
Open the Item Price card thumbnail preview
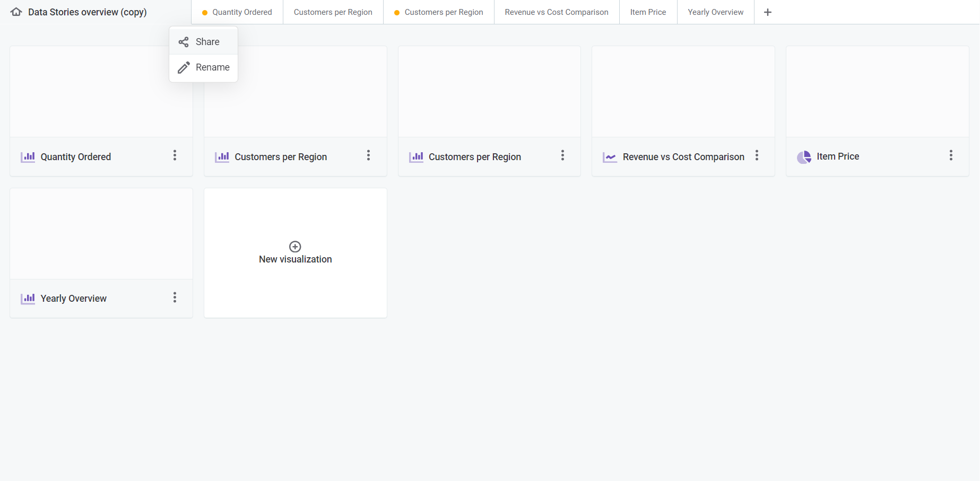pyautogui.click(x=877, y=92)
